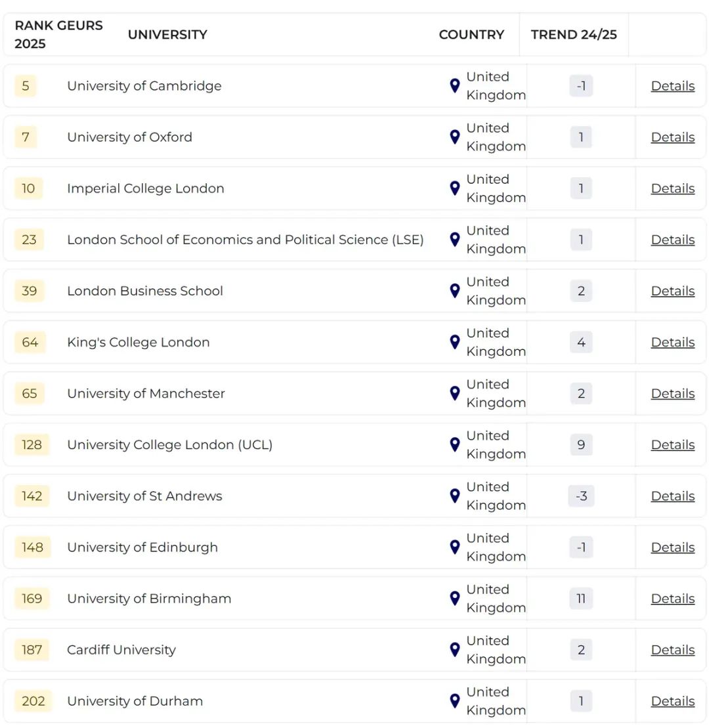The image size is (709, 728).
Task: Click location pin in Cardiff University row
Action: (x=454, y=649)
